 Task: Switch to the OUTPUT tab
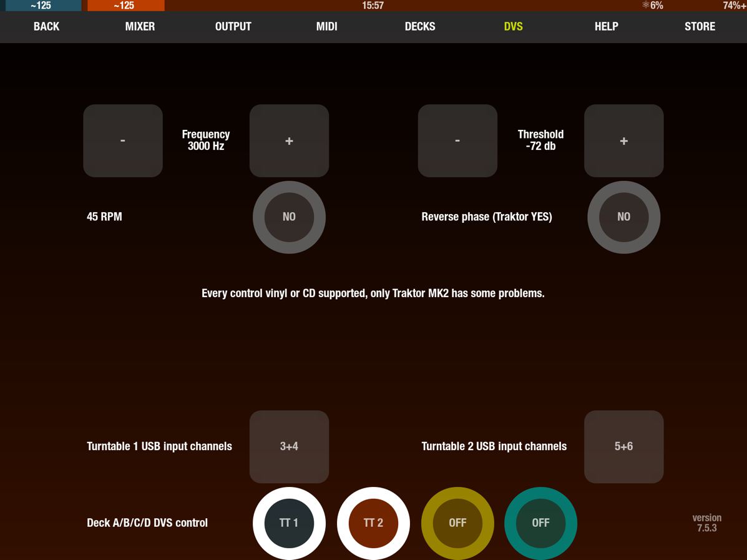[x=233, y=27]
